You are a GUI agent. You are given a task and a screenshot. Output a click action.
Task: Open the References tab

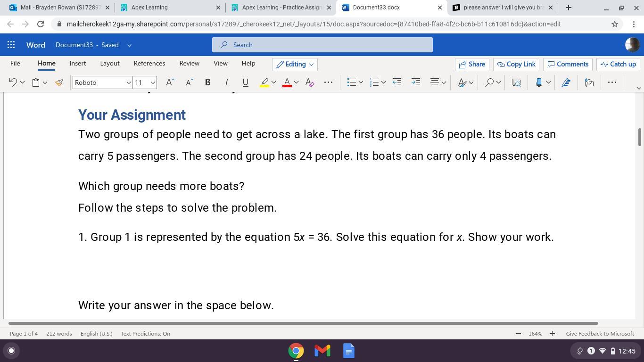[x=149, y=64]
